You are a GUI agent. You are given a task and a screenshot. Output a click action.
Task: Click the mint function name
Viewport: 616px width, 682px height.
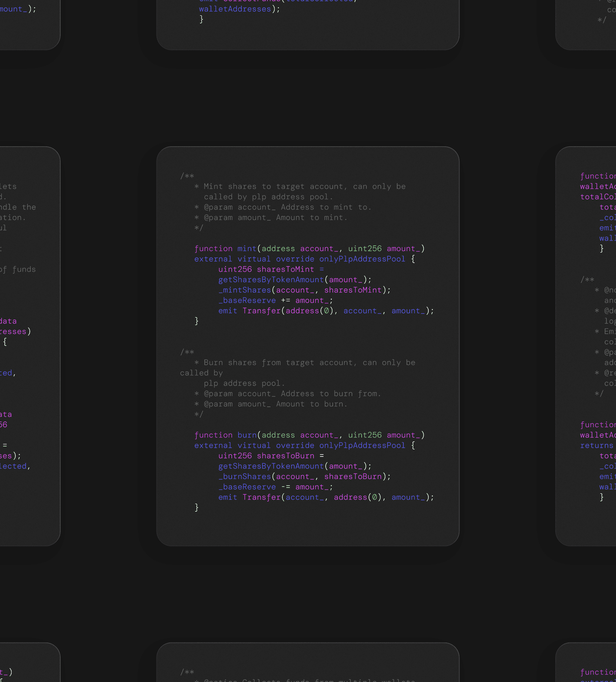point(247,249)
